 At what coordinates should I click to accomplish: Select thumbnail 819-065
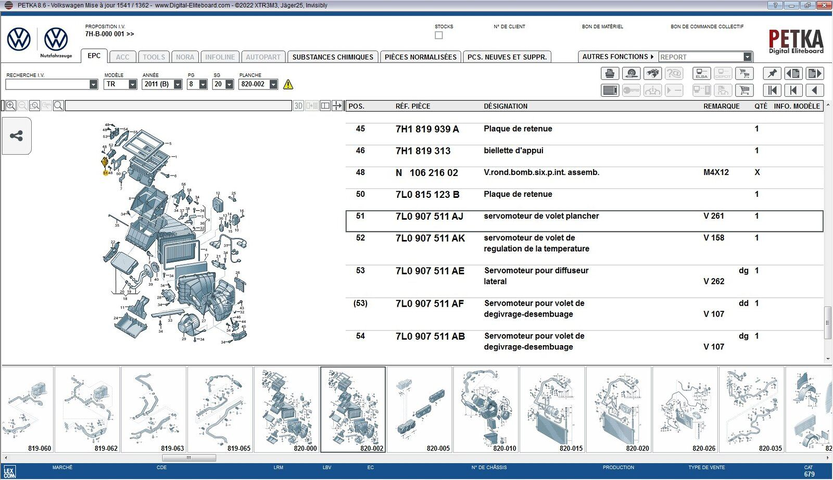point(220,409)
